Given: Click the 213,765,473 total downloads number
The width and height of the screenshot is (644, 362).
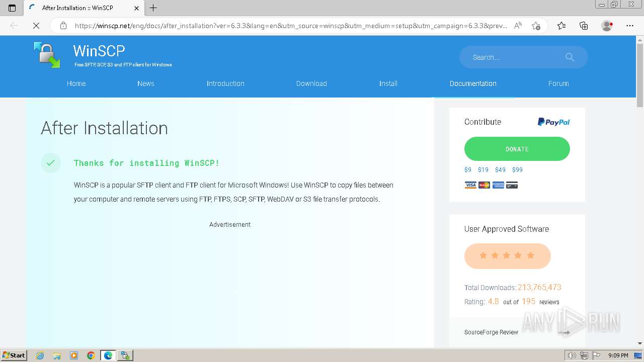Looking at the screenshot, I should [539, 288].
